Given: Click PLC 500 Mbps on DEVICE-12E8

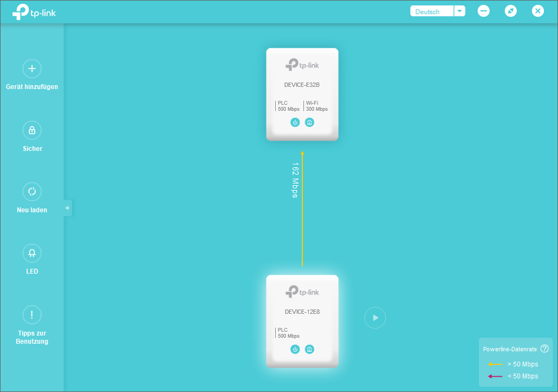Looking at the screenshot, I should 288,333.
